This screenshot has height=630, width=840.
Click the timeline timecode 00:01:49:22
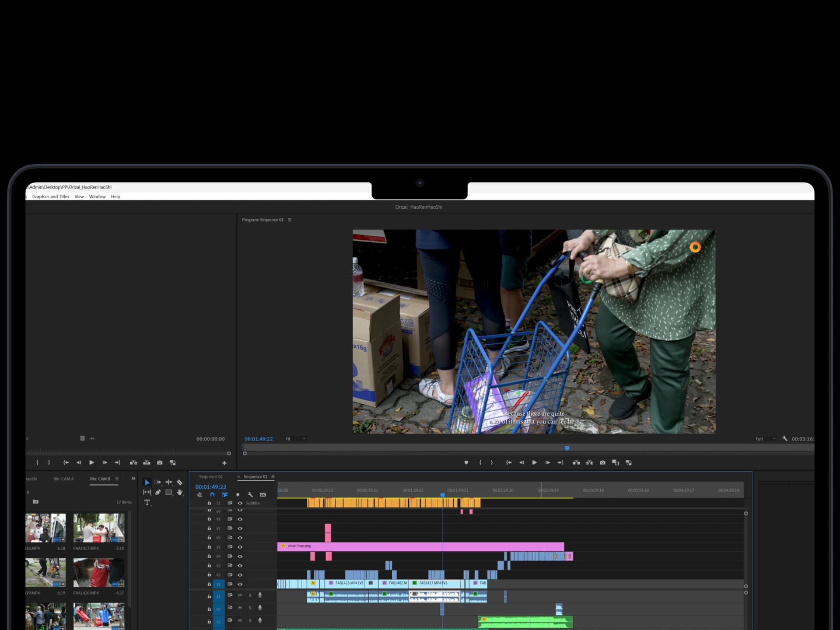pos(211,486)
